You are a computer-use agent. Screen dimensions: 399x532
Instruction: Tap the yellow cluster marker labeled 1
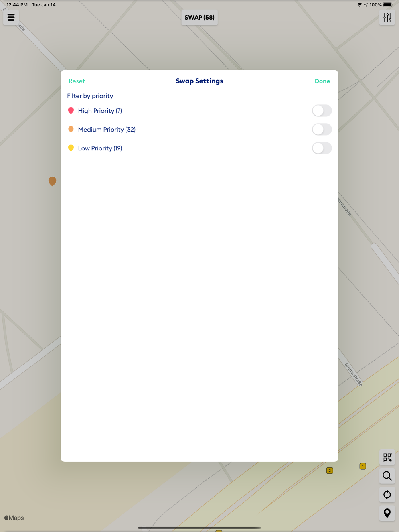pyautogui.click(x=363, y=466)
